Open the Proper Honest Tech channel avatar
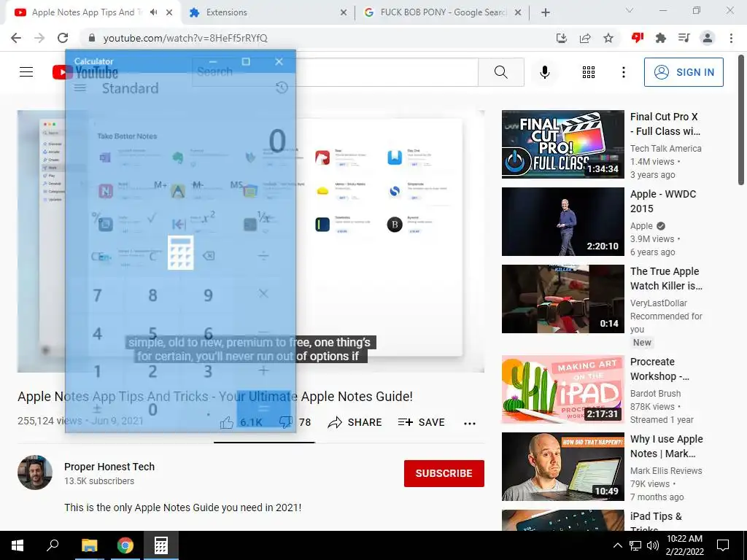The image size is (747, 560). click(35, 472)
